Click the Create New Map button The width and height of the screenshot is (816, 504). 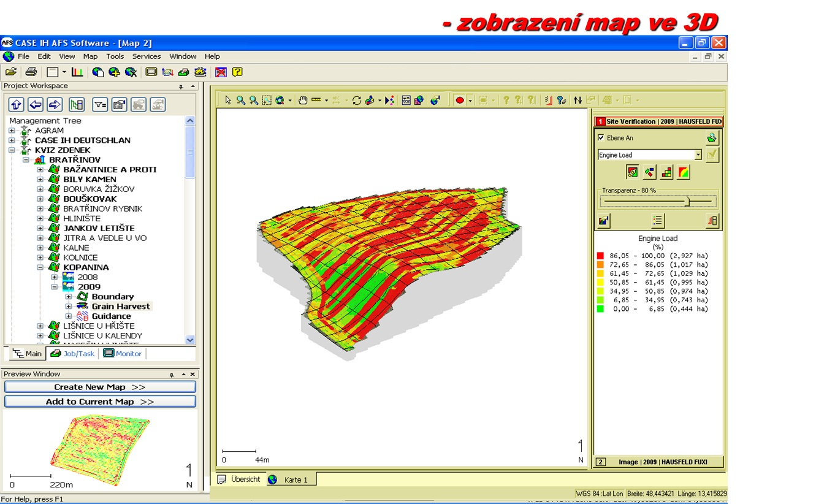coord(100,387)
